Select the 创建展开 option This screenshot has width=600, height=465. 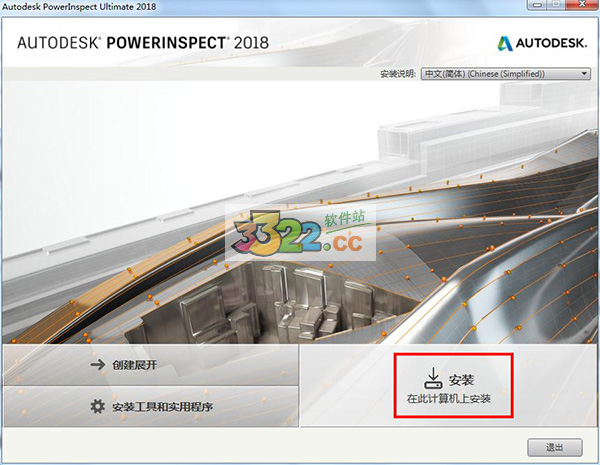[x=151, y=365]
